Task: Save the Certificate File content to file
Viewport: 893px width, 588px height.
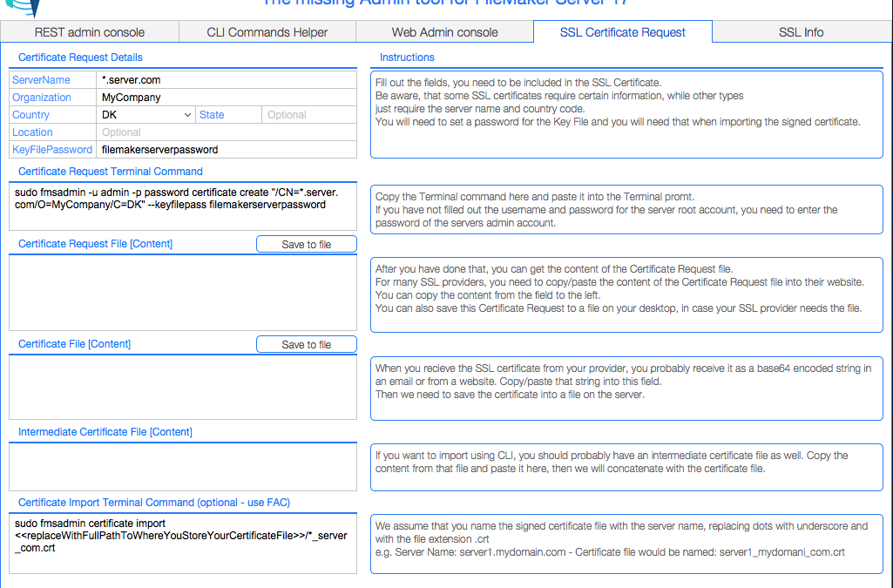Action: (307, 344)
